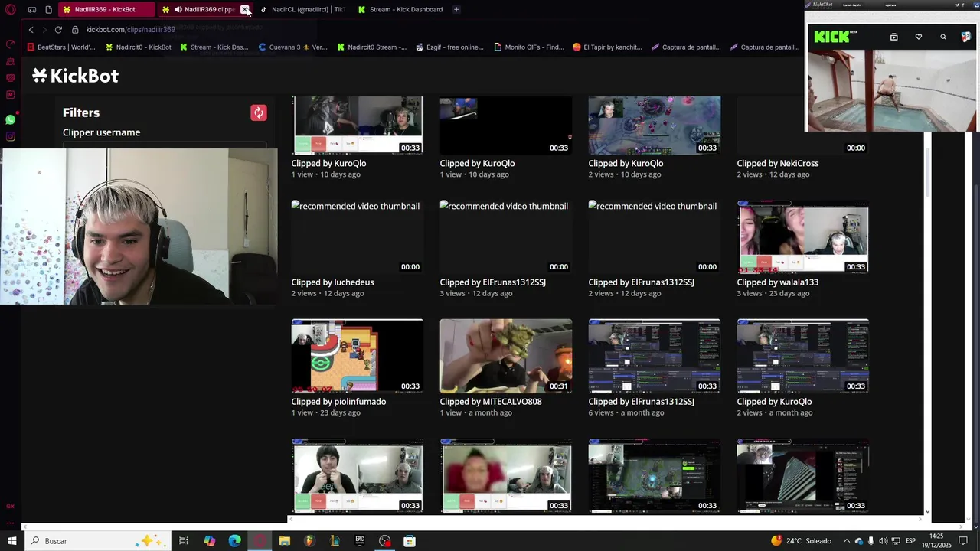This screenshot has width=980, height=551.
Task: Open the Opera menu logo
Action: pyautogui.click(x=11, y=10)
